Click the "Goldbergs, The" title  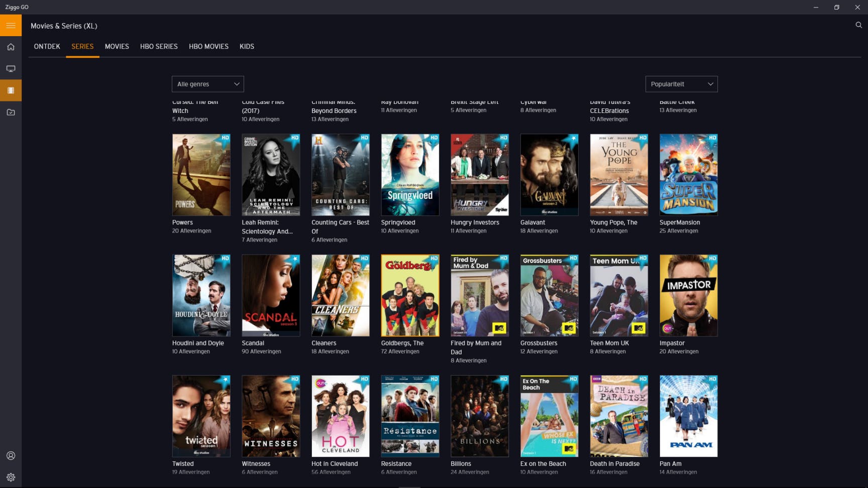click(x=402, y=343)
